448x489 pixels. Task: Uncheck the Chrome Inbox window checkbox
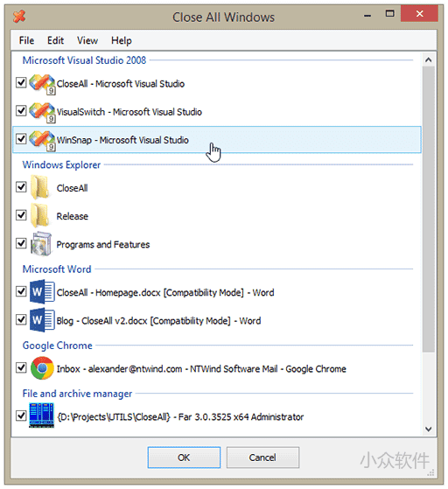[21, 367]
